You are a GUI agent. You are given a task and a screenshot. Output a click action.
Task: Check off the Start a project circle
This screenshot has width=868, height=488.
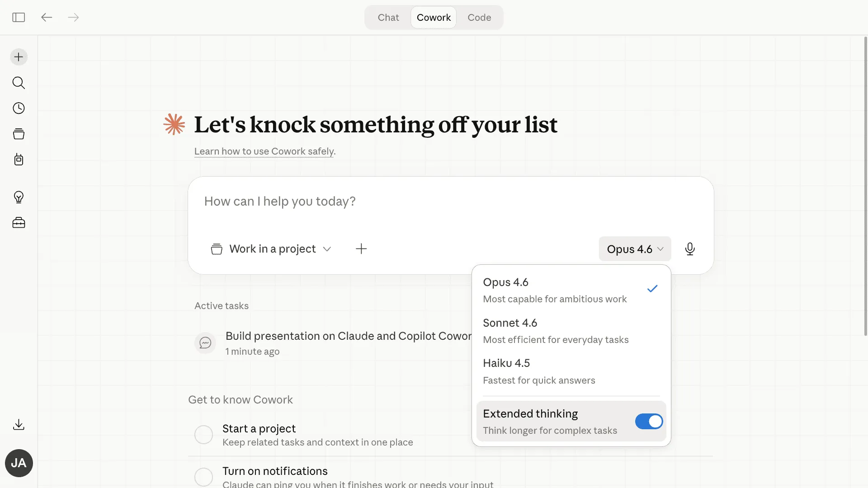click(203, 435)
